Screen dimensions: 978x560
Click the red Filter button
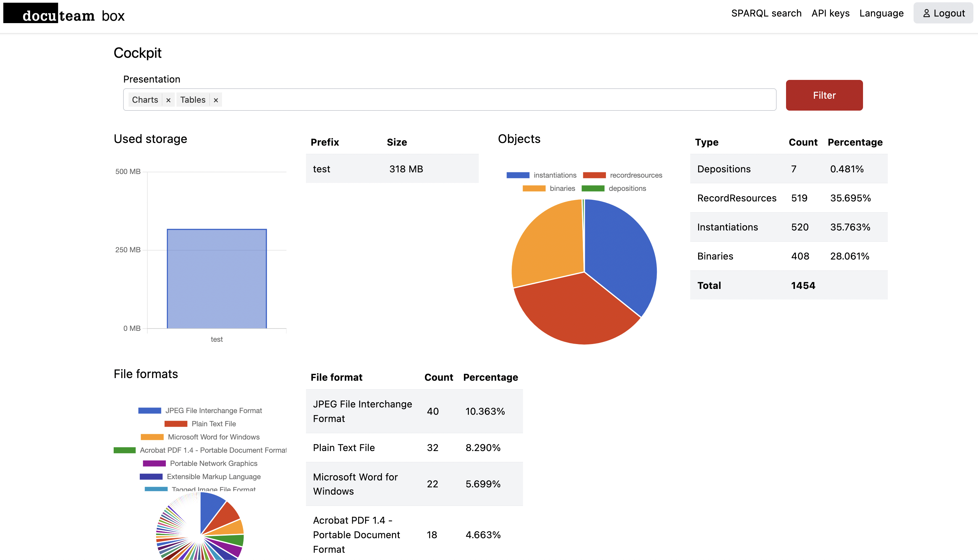[824, 95]
